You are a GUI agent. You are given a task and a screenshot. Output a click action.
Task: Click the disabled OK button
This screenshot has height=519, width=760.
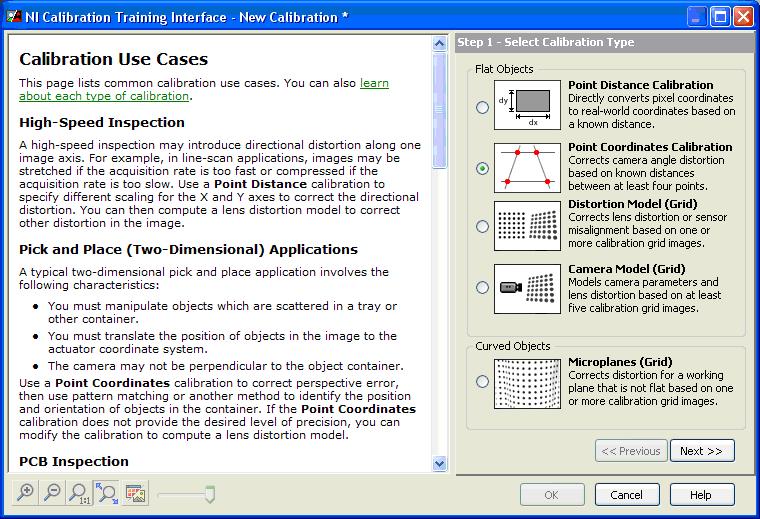tap(552, 495)
